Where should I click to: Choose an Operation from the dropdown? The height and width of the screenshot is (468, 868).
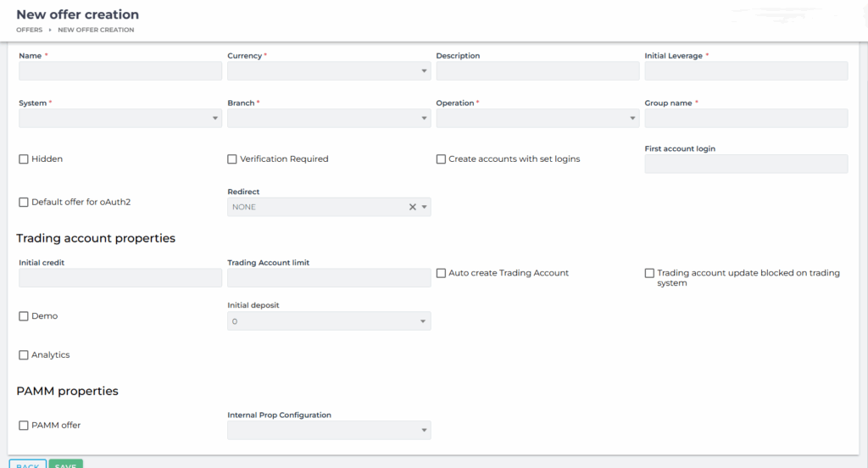coord(537,119)
